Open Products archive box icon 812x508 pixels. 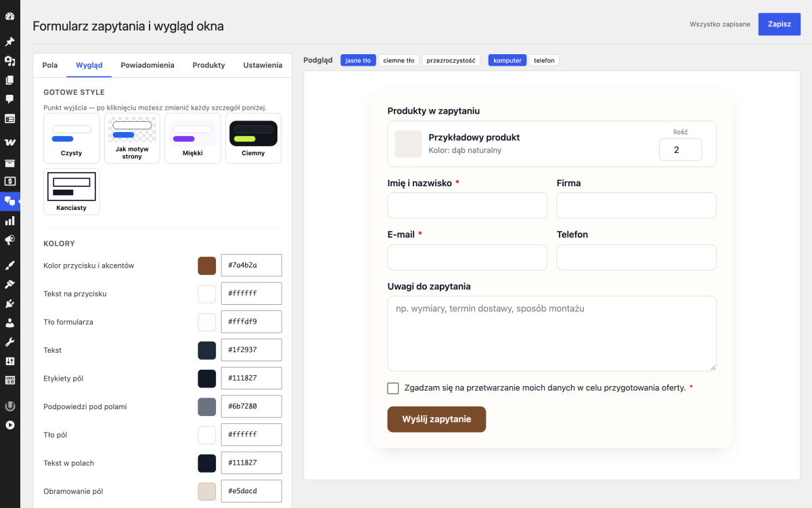[10, 163]
